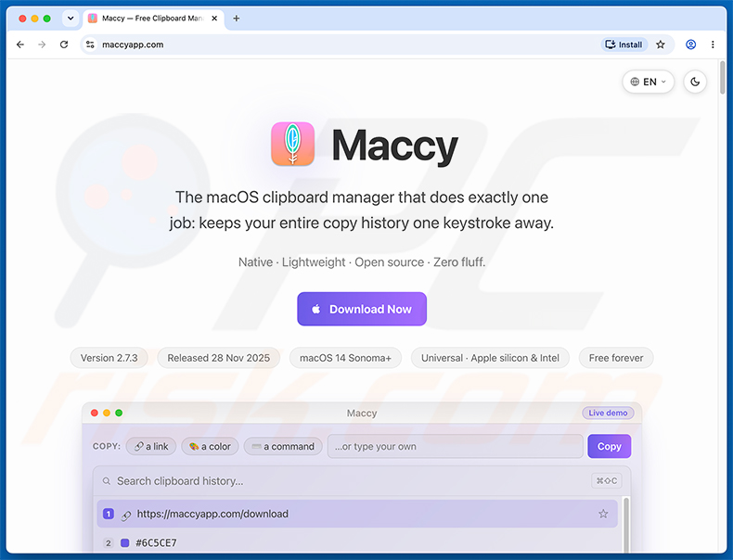Copy a link sample chip
733x560 pixels.
coord(151,447)
